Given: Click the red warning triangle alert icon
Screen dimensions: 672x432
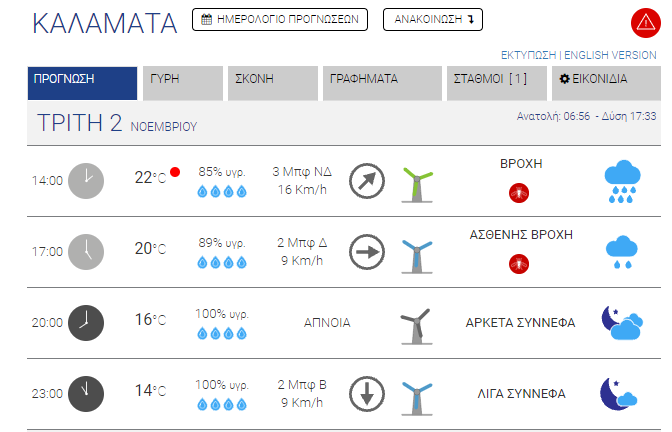Looking at the screenshot, I should [x=645, y=23].
